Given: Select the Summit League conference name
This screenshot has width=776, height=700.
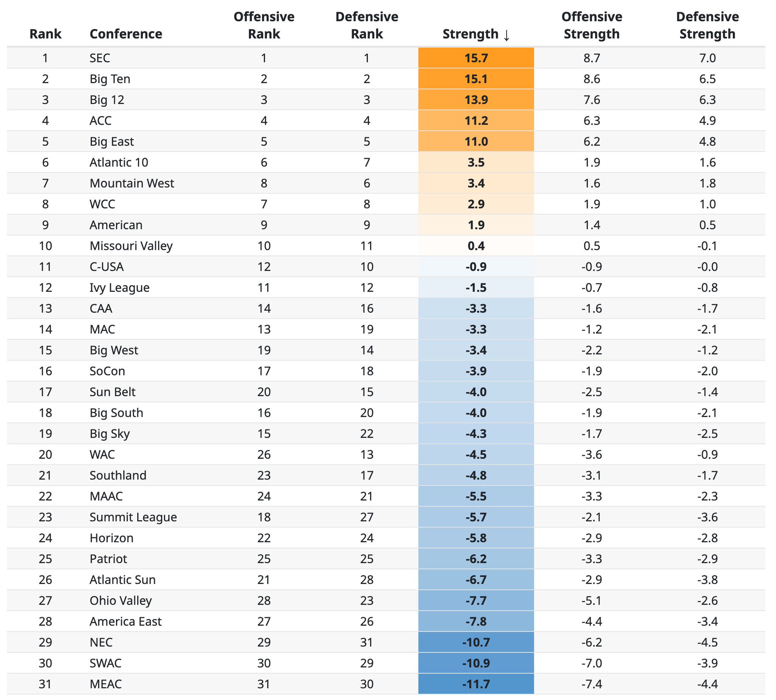Looking at the screenshot, I should (133, 517).
